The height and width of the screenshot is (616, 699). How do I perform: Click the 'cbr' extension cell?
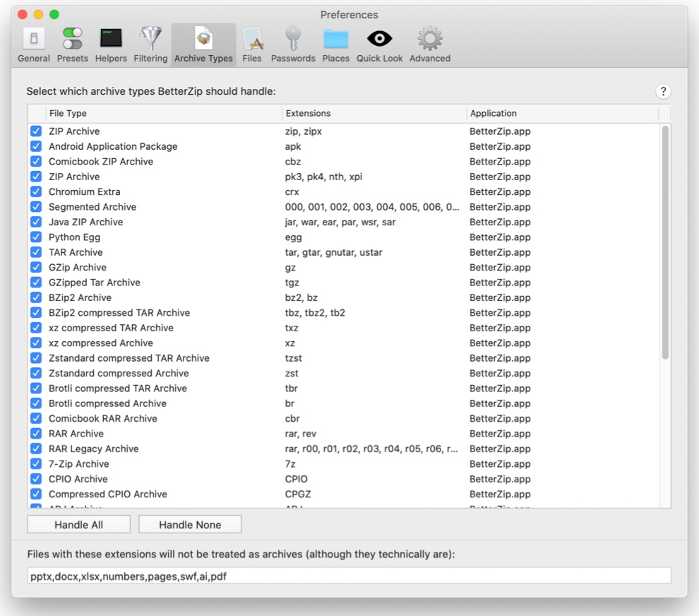point(292,418)
